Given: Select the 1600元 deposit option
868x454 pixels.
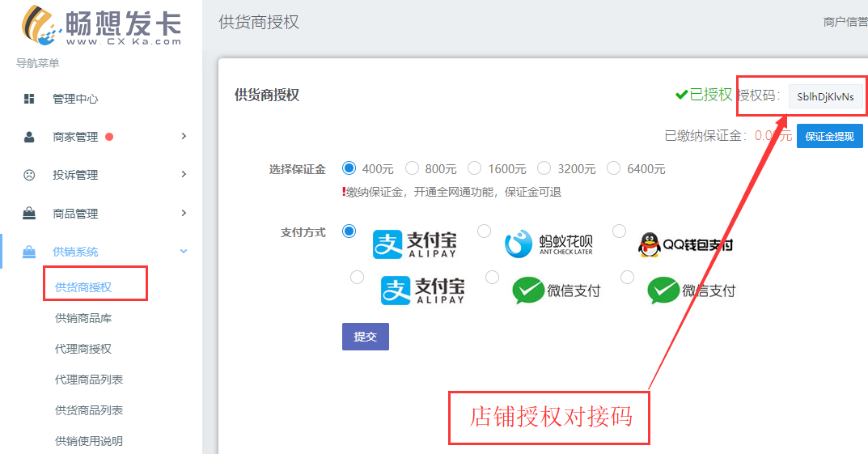Looking at the screenshot, I should 474,168.
